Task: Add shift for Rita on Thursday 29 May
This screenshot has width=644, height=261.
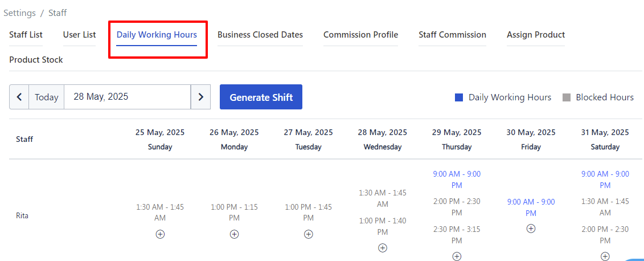Action: (x=457, y=256)
